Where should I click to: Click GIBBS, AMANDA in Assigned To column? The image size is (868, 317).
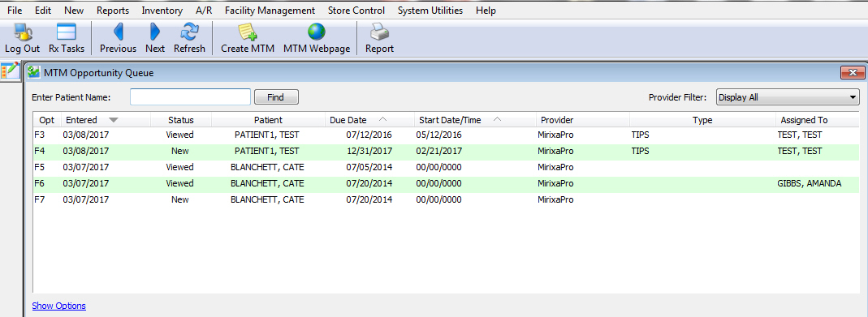[x=810, y=182]
